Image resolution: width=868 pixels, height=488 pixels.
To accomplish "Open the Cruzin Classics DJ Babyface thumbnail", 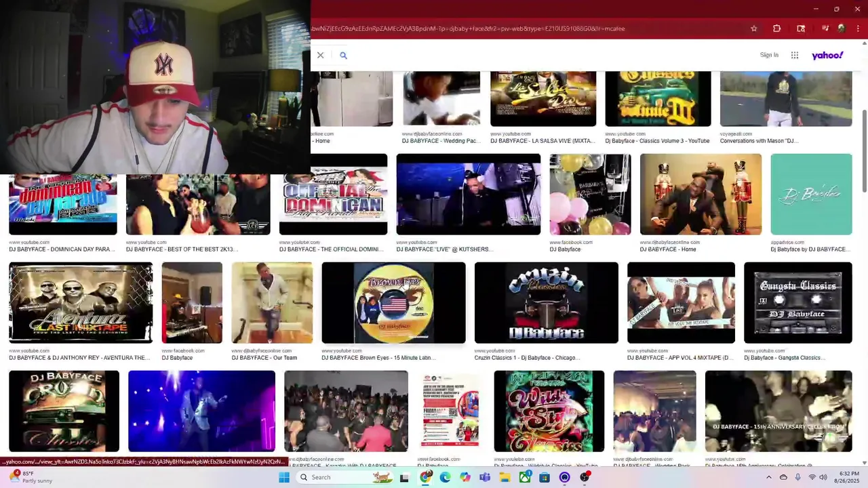I will pyautogui.click(x=546, y=302).
